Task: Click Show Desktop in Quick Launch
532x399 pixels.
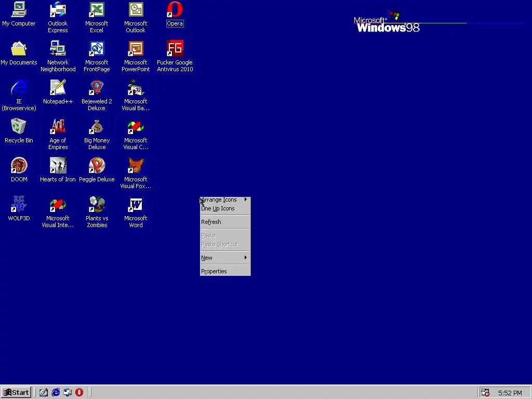Action: point(44,393)
